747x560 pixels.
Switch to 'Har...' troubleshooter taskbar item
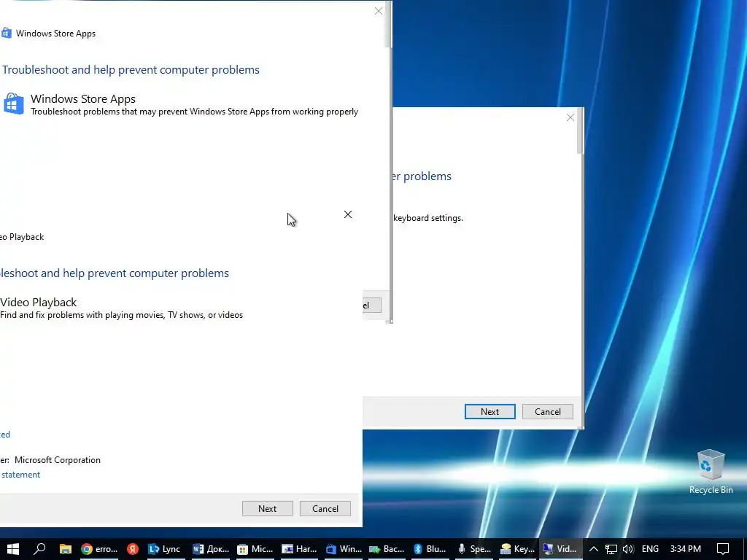point(300,549)
